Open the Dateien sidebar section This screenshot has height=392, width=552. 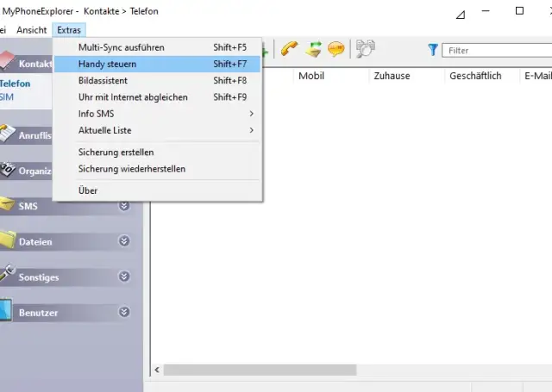click(x=67, y=241)
